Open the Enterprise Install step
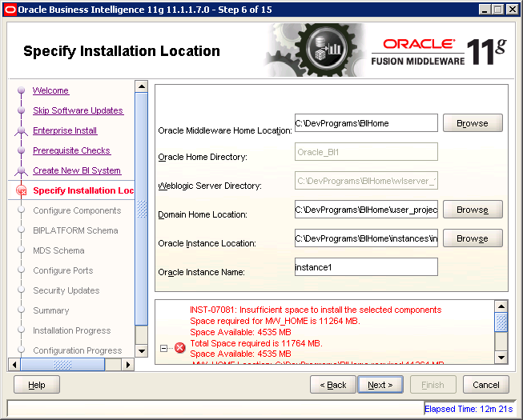Viewport: 523px width, 420px height. pos(65,130)
